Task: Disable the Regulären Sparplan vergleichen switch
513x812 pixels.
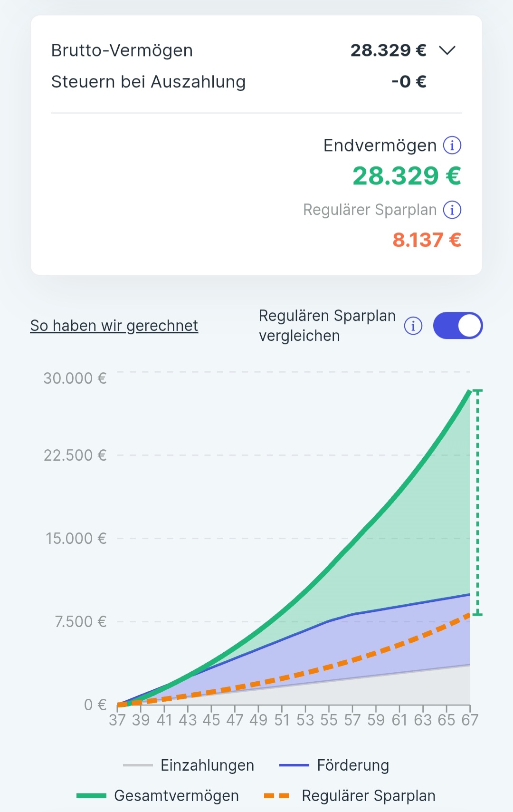Action: pyautogui.click(x=457, y=326)
